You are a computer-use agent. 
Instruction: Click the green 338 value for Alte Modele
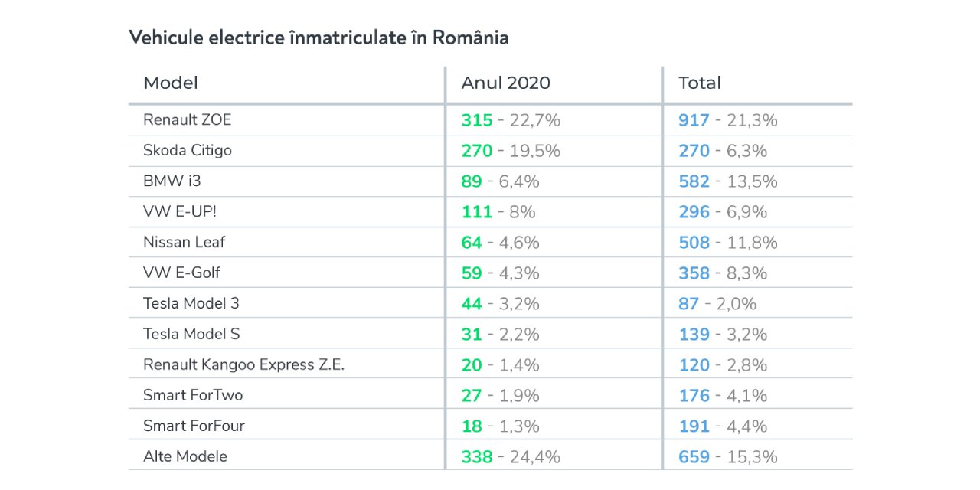[476, 457]
